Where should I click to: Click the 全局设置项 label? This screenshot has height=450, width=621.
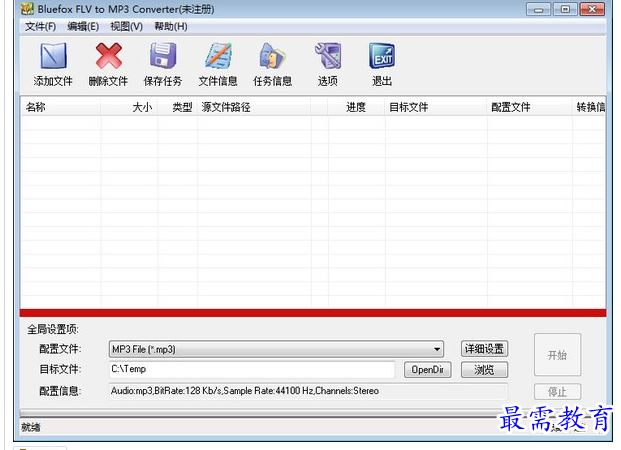tap(53, 329)
